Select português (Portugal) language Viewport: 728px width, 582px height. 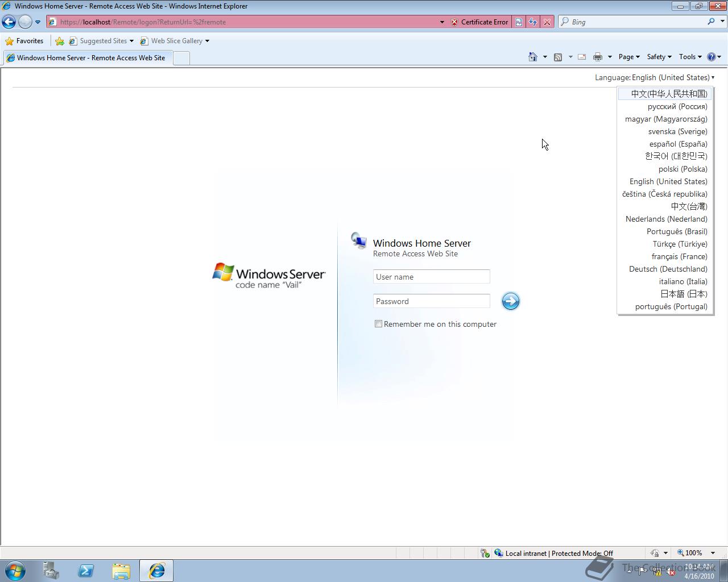[x=665, y=306]
